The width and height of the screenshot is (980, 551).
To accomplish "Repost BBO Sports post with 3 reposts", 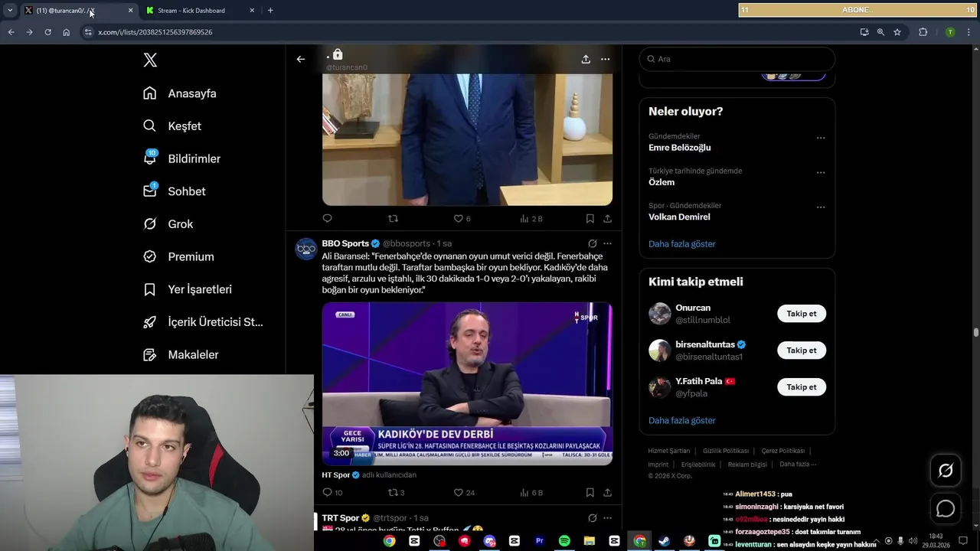I will pos(396,493).
